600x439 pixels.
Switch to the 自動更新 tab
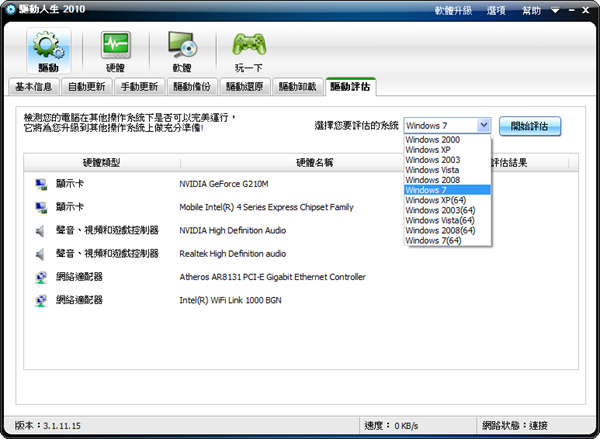click(x=87, y=87)
